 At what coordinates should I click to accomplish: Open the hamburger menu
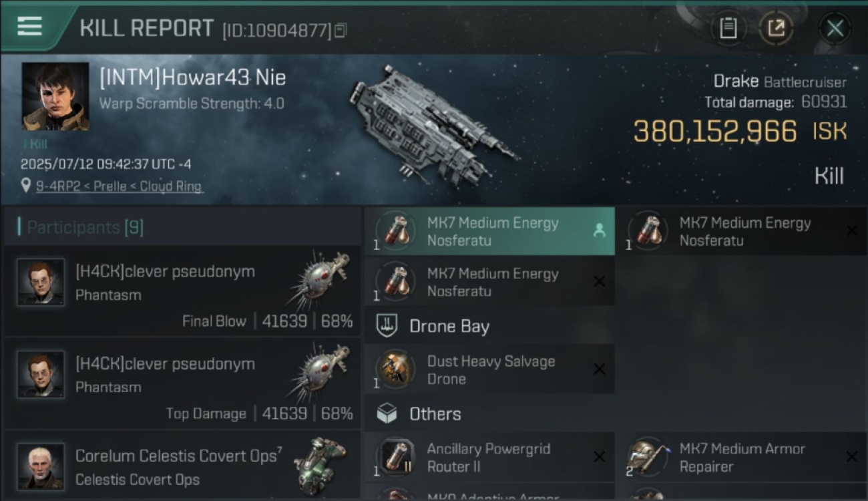[x=29, y=26]
